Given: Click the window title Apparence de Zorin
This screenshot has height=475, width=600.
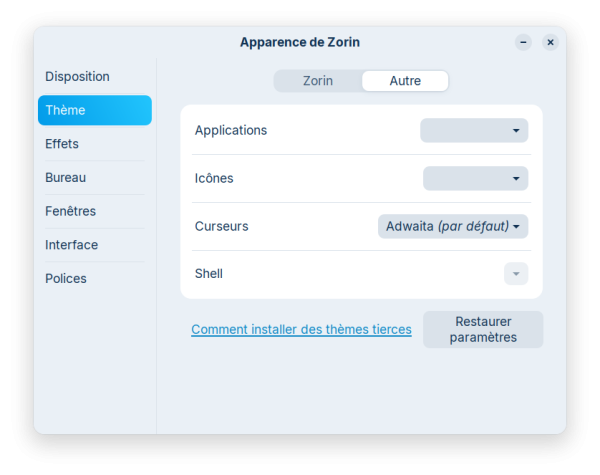Looking at the screenshot, I should [x=300, y=42].
